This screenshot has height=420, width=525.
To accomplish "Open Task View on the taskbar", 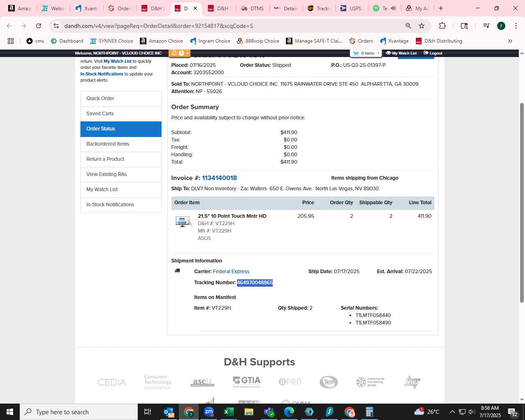I will tap(148, 412).
